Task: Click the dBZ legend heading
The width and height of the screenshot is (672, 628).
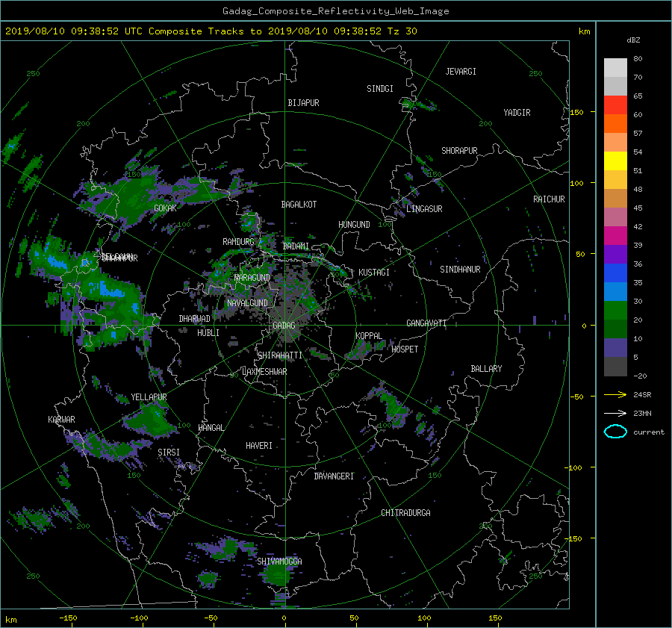Action: point(633,40)
